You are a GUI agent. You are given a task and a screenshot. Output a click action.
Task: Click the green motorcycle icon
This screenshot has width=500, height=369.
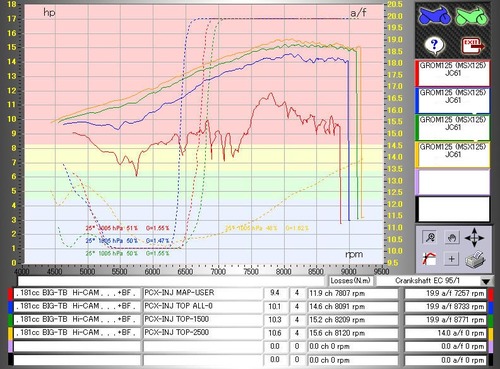tap(472, 16)
